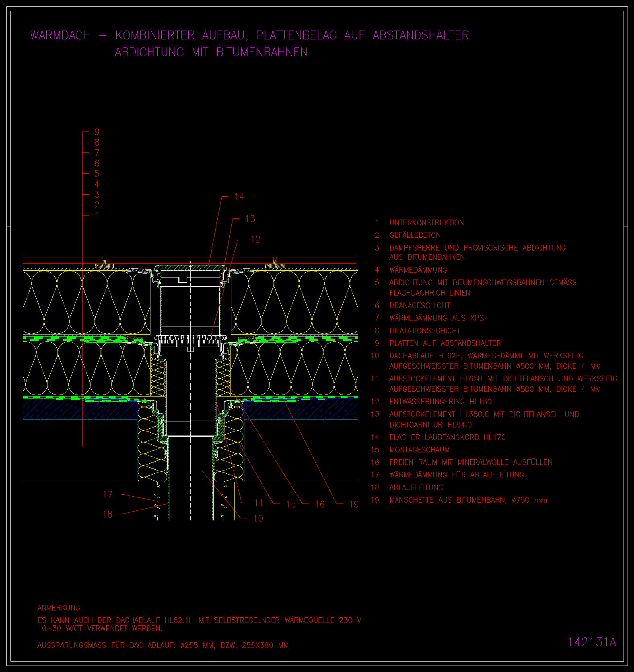Click the right yellow slab spacer pedestal
The width and height of the screenshot is (634, 672).
click(275, 264)
